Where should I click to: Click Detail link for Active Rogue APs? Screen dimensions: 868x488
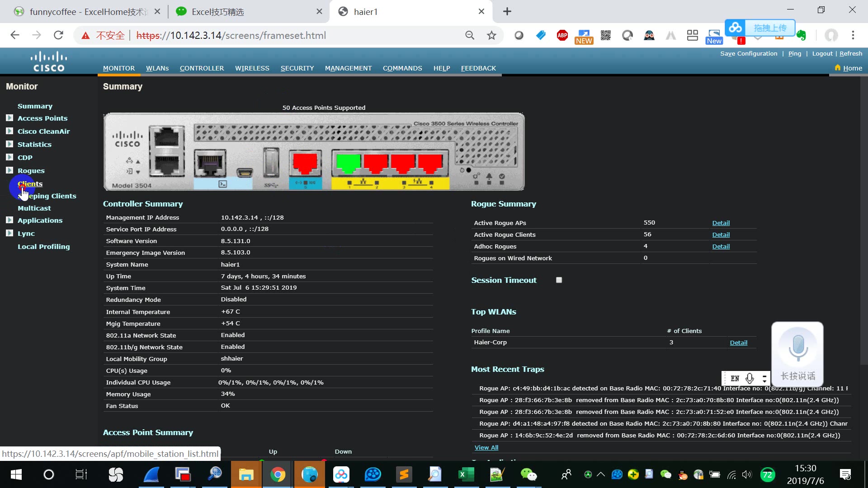click(x=721, y=222)
